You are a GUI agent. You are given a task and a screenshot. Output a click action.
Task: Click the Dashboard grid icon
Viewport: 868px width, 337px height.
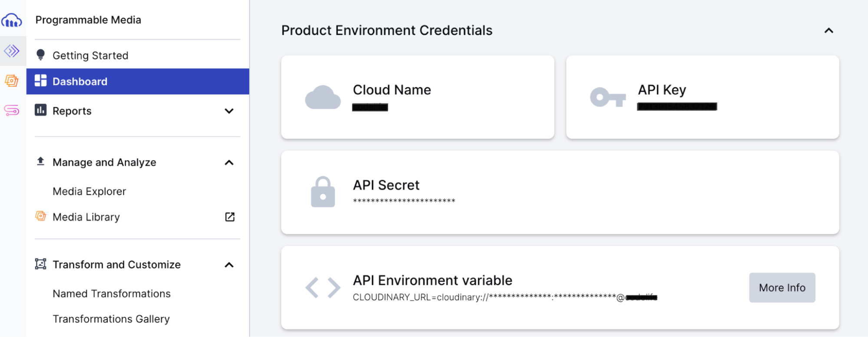[40, 81]
